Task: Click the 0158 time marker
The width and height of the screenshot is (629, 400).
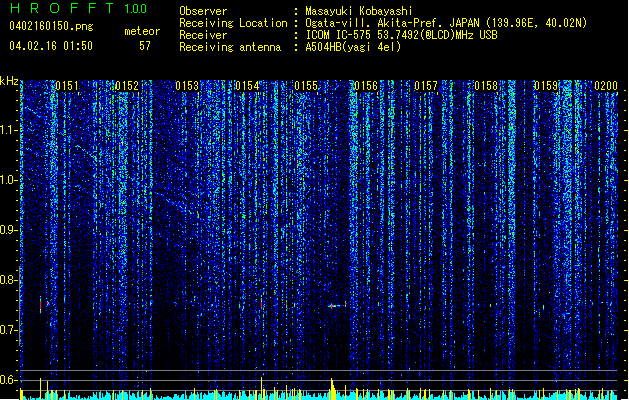Action: pos(486,86)
